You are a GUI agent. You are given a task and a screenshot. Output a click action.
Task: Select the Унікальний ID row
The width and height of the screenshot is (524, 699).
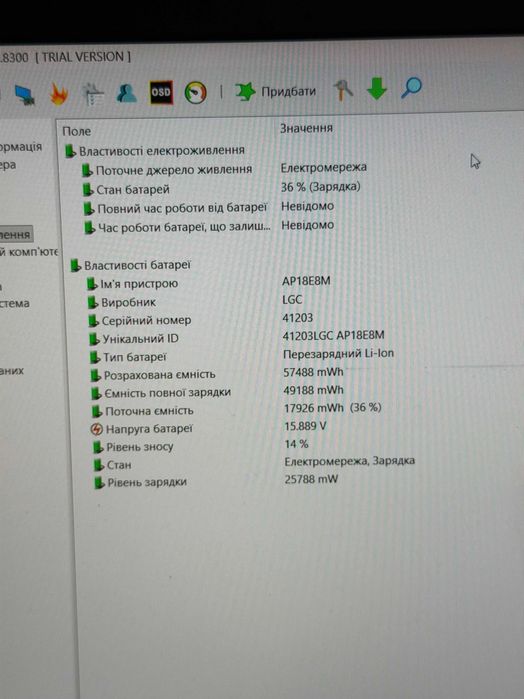click(x=134, y=339)
